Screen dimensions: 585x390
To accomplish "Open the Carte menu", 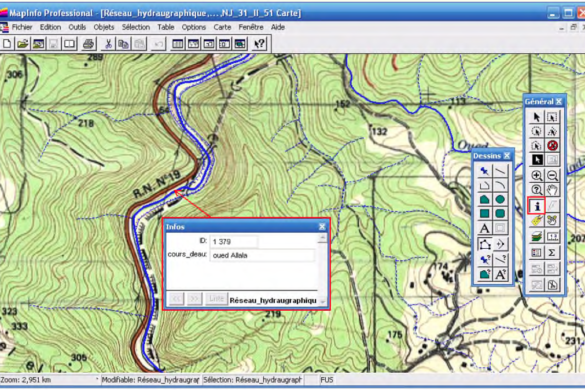I will tap(222, 27).
